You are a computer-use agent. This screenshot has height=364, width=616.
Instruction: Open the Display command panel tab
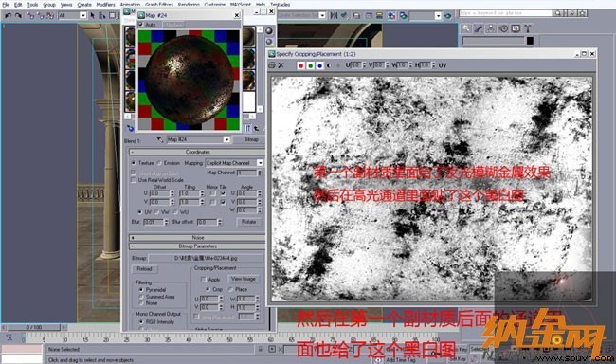[516, 28]
